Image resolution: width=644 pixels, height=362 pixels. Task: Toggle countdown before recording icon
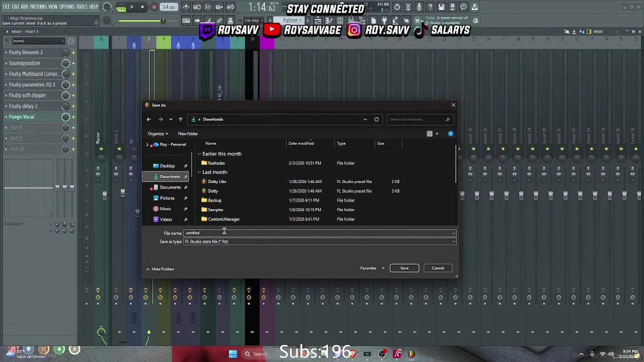click(x=208, y=7)
